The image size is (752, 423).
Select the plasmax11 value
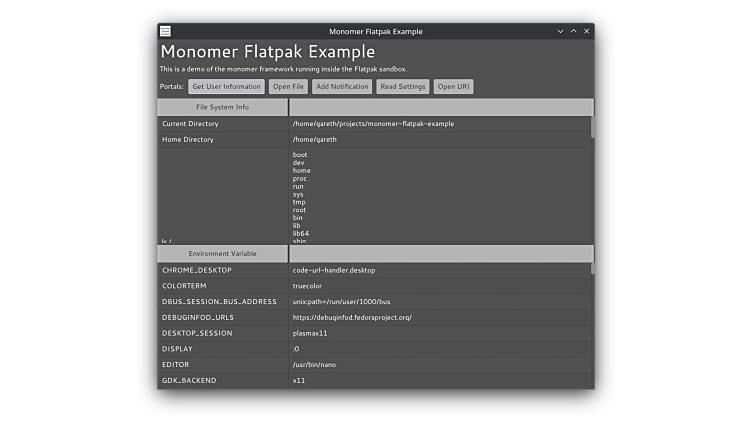pyautogui.click(x=310, y=333)
